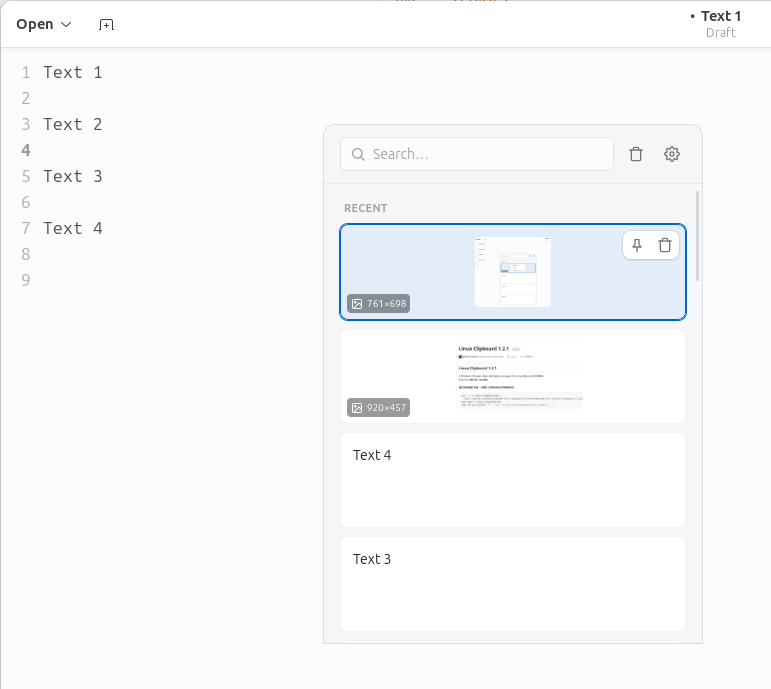Click line 1 'Text 1' in editor
Viewport: 771px width, 689px height.
coord(73,72)
